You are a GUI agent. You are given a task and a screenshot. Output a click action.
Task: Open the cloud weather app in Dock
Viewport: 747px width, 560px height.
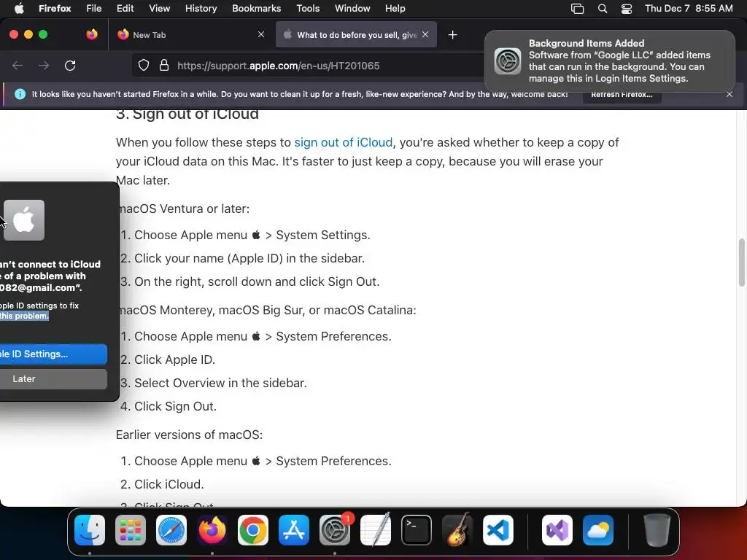(x=598, y=530)
